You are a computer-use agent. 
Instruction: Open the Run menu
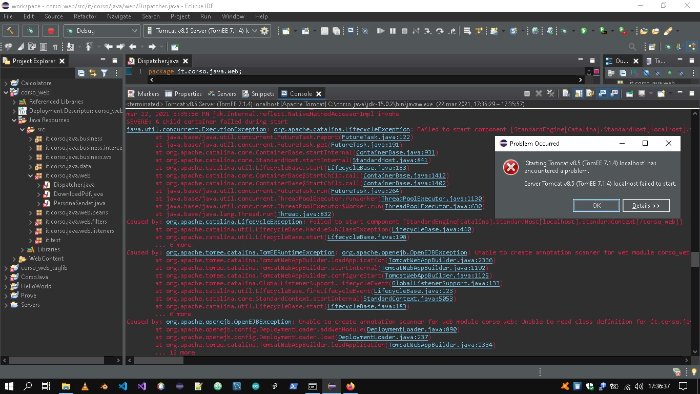(206, 17)
